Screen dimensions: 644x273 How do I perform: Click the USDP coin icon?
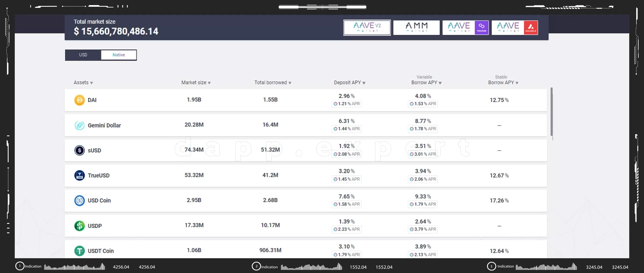tap(79, 226)
